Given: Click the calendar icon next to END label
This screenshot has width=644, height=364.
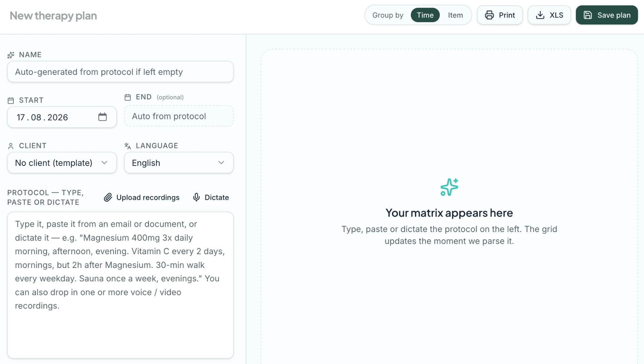Looking at the screenshot, I should (127, 97).
